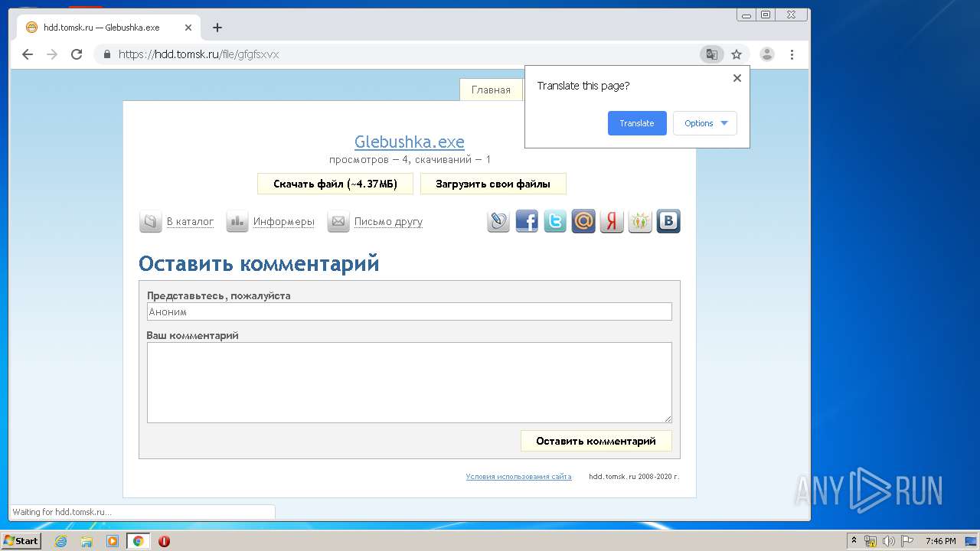980x551 pixels.
Task: Open media player taskbar icon
Action: [x=113, y=541]
